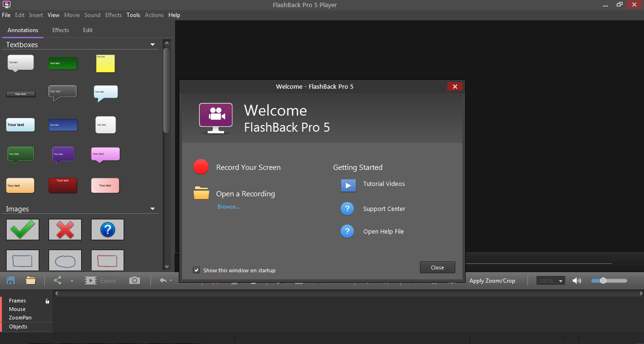
Task: Click the save disk icon in toolbar
Action: tap(11, 281)
